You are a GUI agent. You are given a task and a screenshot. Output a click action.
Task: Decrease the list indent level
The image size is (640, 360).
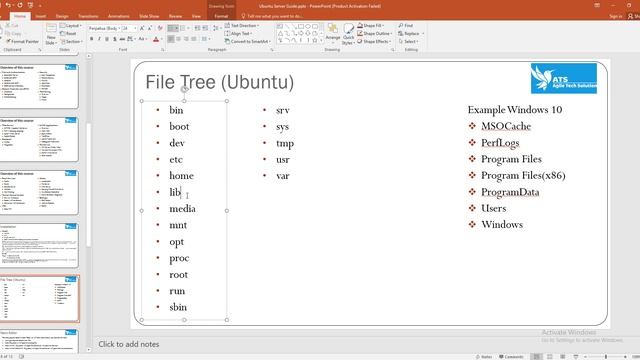[x=197, y=28]
